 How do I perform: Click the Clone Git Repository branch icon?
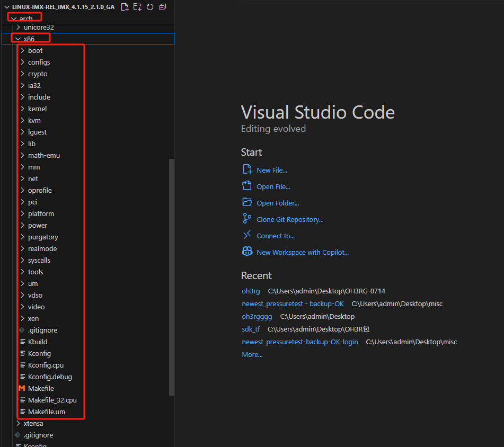pyautogui.click(x=247, y=218)
